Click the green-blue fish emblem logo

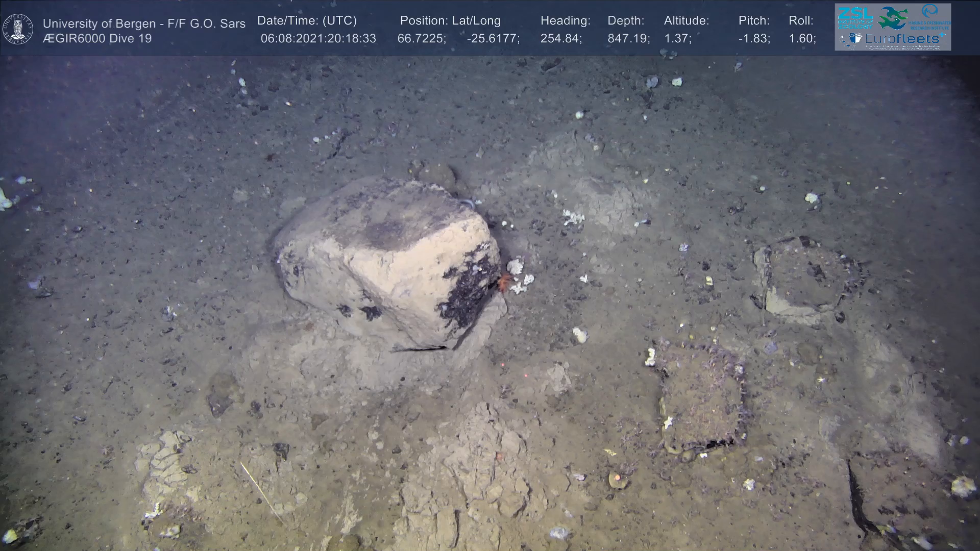point(892,17)
